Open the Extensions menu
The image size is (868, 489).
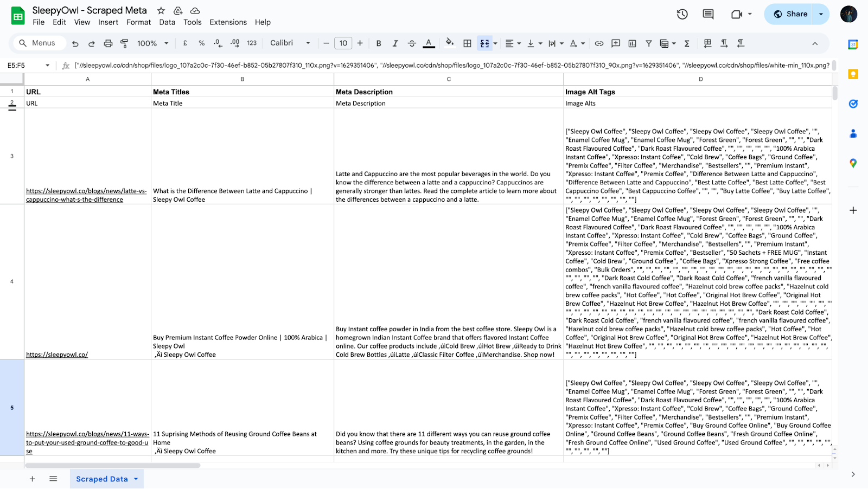[228, 22]
